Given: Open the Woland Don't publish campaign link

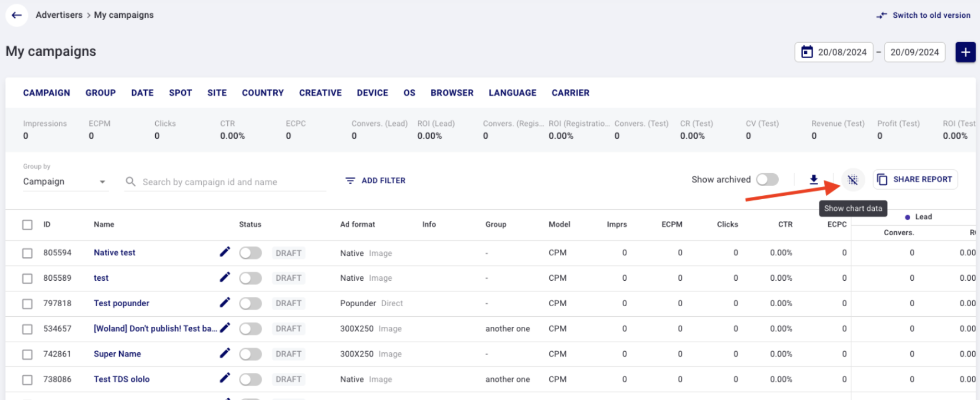Looking at the screenshot, I should [155, 328].
